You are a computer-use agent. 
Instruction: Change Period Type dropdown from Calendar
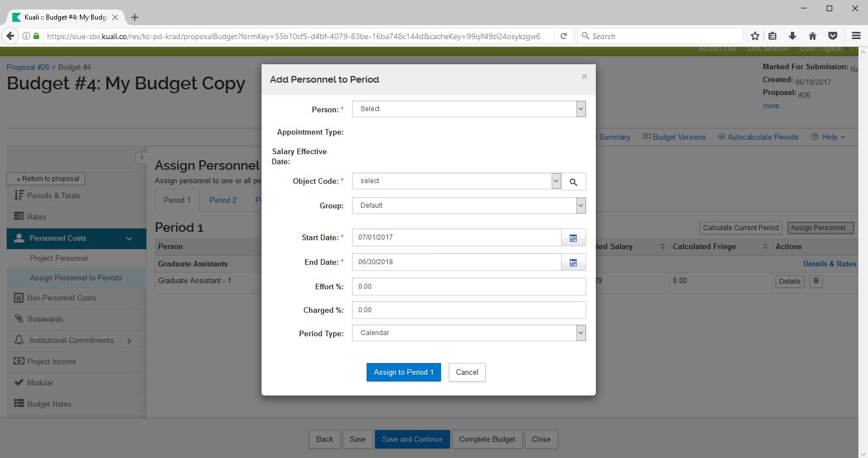coord(468,333)
